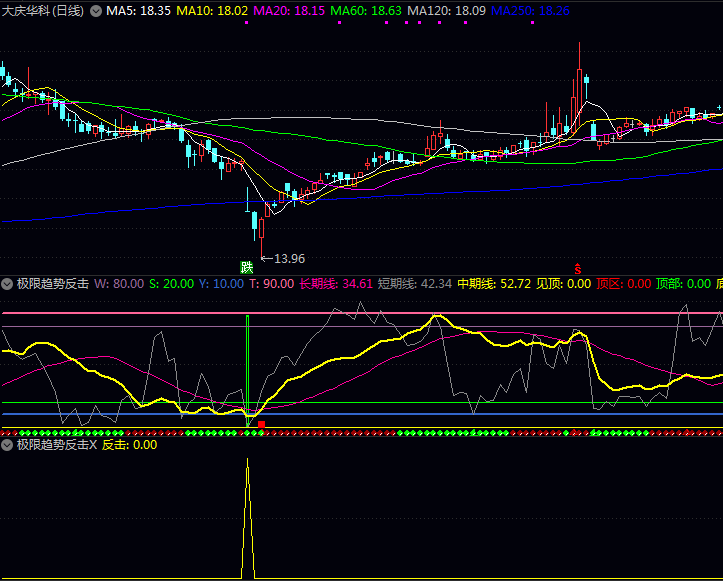Select the MA10 yellow moving average label

[212, 10]
